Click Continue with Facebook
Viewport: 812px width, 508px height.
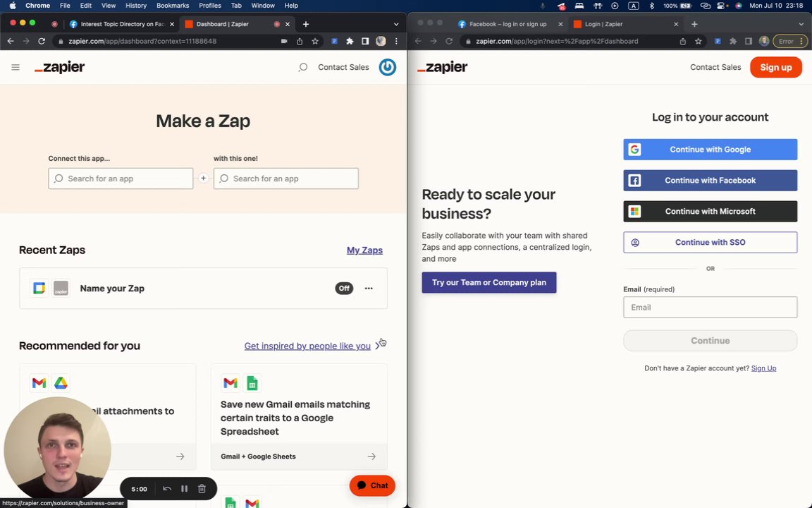click(x=710, y=181)
